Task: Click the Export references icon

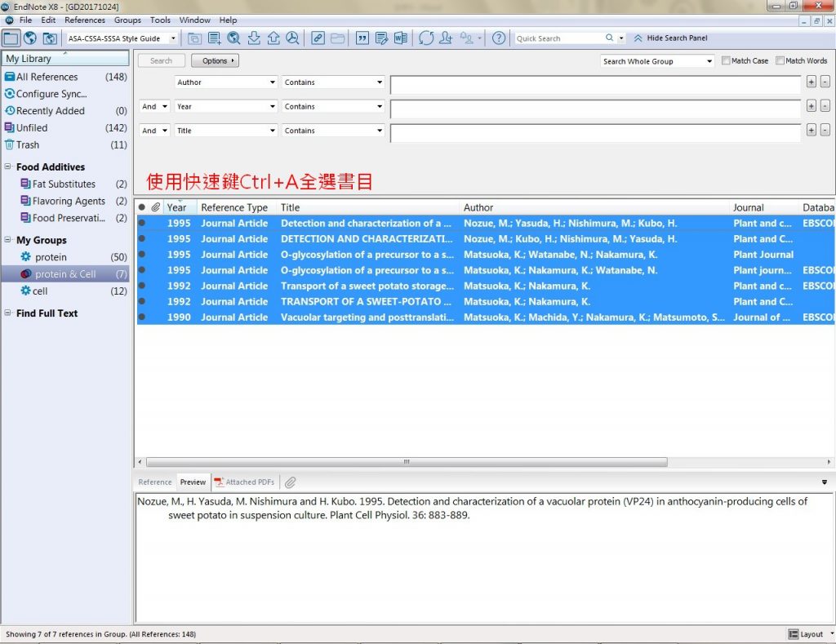Action: click(273, 38)
